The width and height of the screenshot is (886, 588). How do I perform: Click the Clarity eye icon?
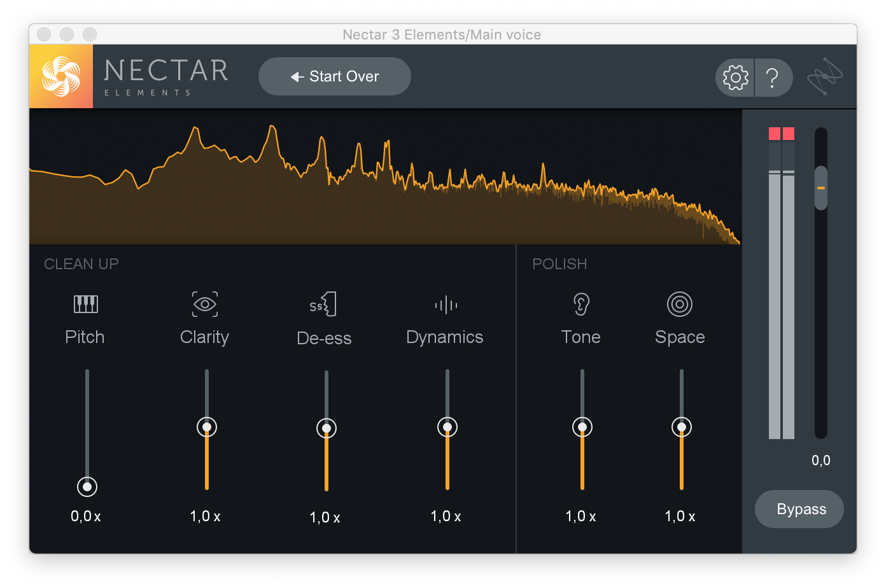[205, 304]
